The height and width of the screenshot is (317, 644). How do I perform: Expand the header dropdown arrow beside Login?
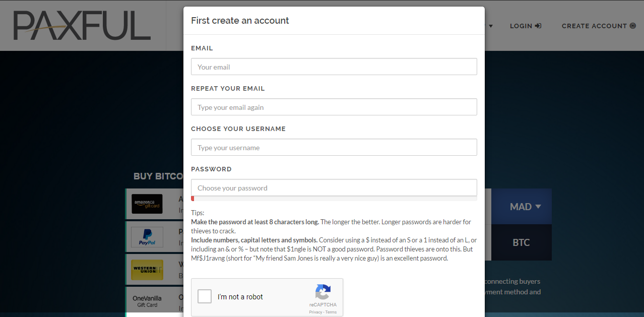tap(491, 26)
